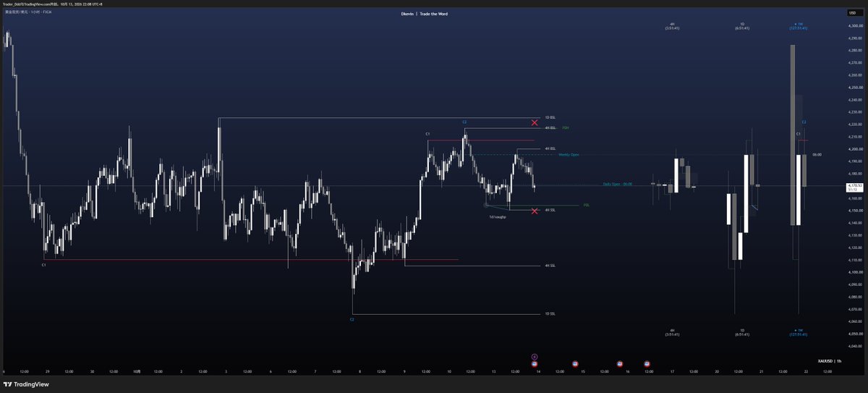Select the 4H BSL label above Weekly Open
The width and height of the screenshot is (868, 393).
(x=550, y=148)
